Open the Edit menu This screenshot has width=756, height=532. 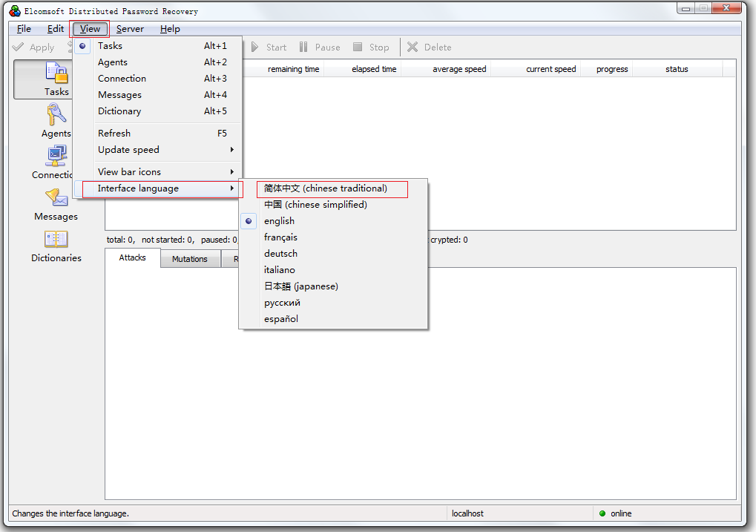(x=56, y=29)
